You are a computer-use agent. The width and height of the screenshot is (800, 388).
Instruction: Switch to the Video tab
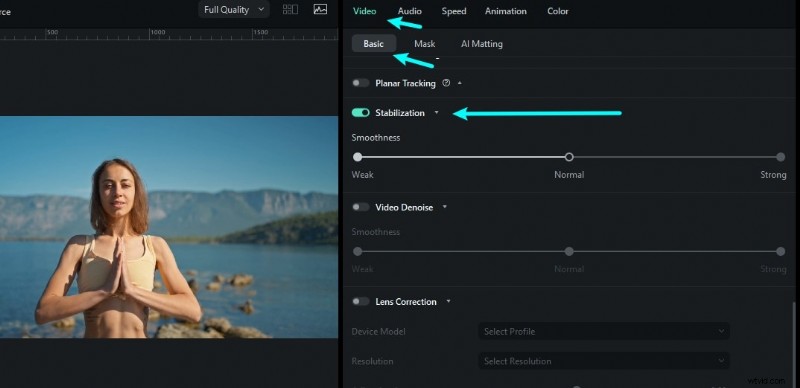tap(364, 11)
